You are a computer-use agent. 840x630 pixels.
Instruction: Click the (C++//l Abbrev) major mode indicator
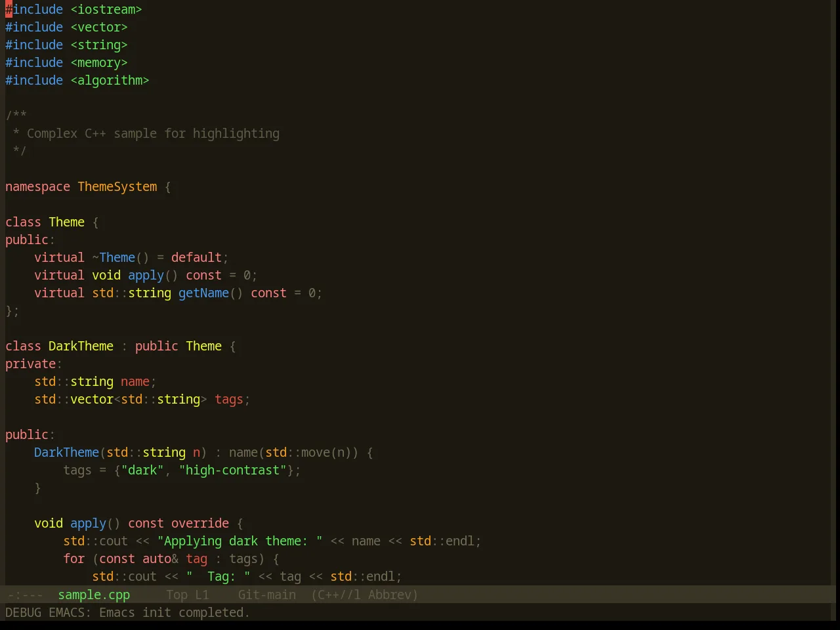pyautogui.click(x=364, y=595)
